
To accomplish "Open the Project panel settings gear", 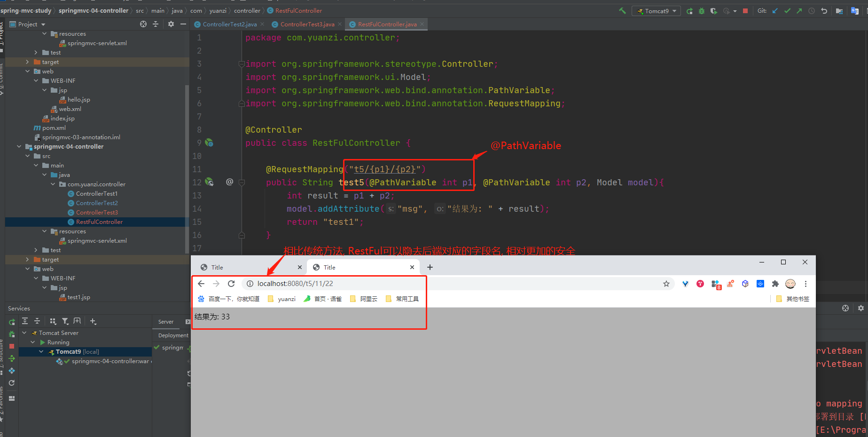I will 171,24.
